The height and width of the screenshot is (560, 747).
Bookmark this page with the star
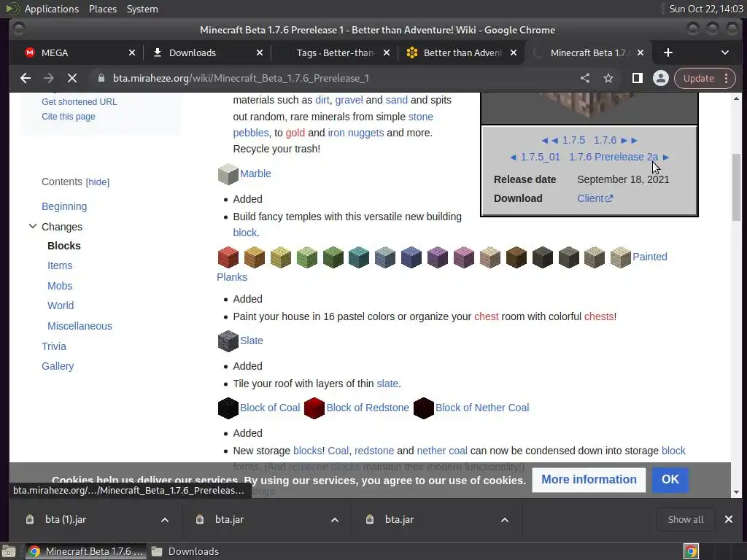(608, 78)
